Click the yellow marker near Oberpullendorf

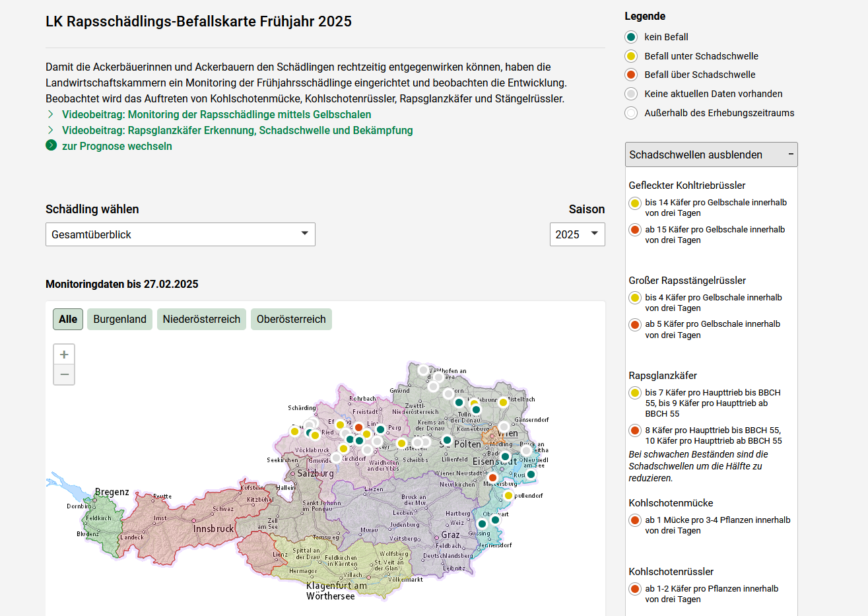(508, 495)
